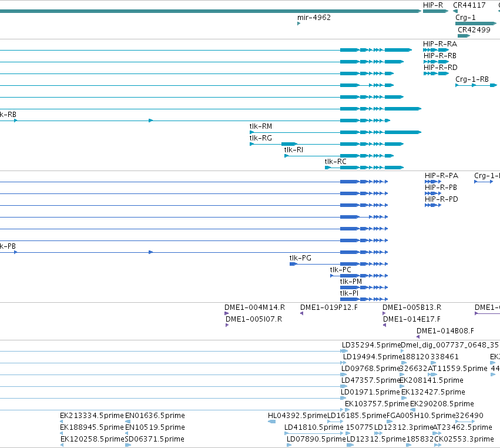500x448 pixels.
Task: Select the LD07890.5prime EST label
Action: point(316,439)
